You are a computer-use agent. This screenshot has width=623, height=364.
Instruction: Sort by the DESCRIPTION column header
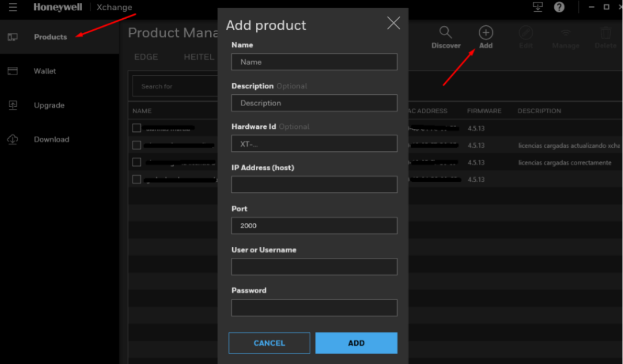click(x=539, y=111)
